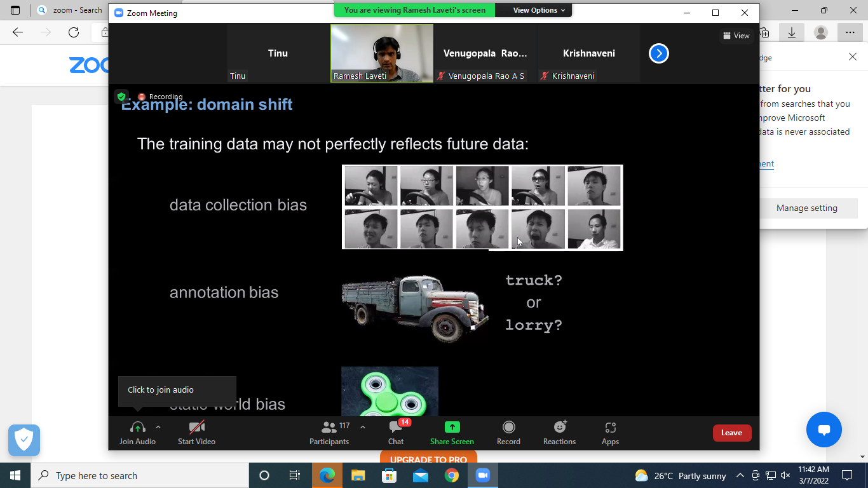Click the blue chat support bubble
The height and width of the screenshot is (488, 868).
pos(824,430)
